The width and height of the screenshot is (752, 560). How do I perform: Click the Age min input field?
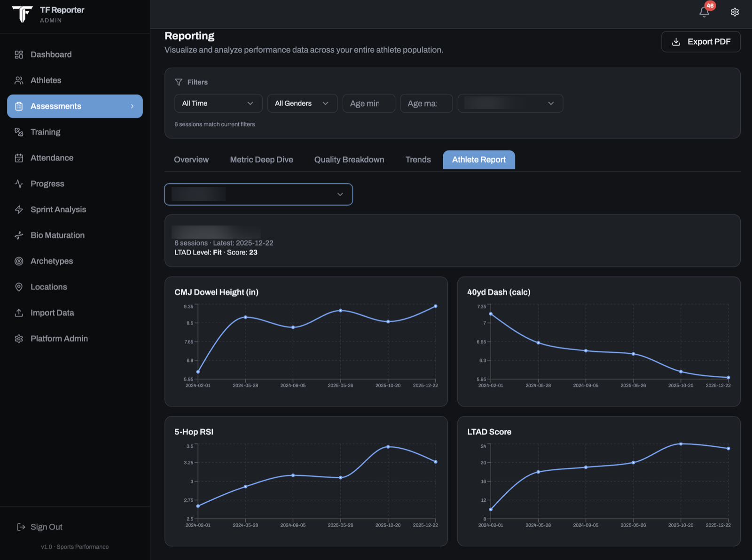369,103
